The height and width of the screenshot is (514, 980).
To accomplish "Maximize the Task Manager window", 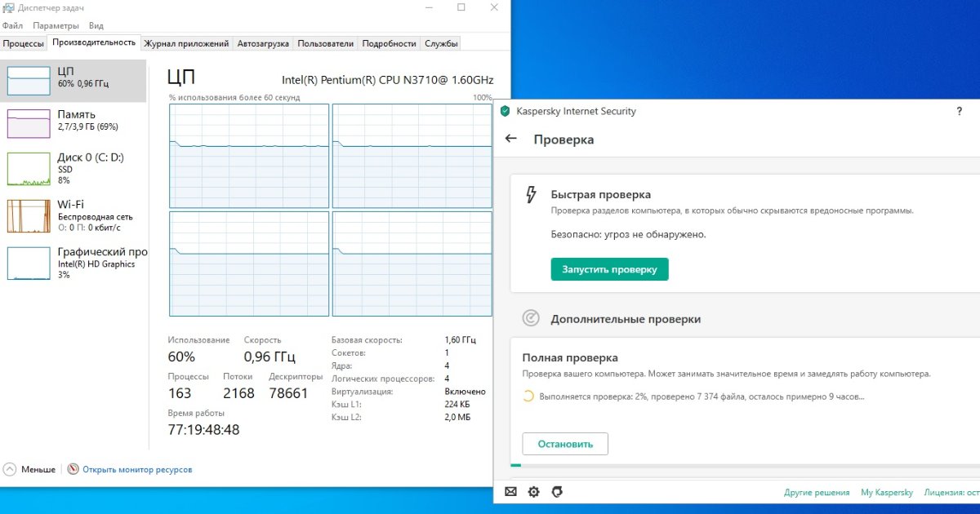I will coord(461,7).
